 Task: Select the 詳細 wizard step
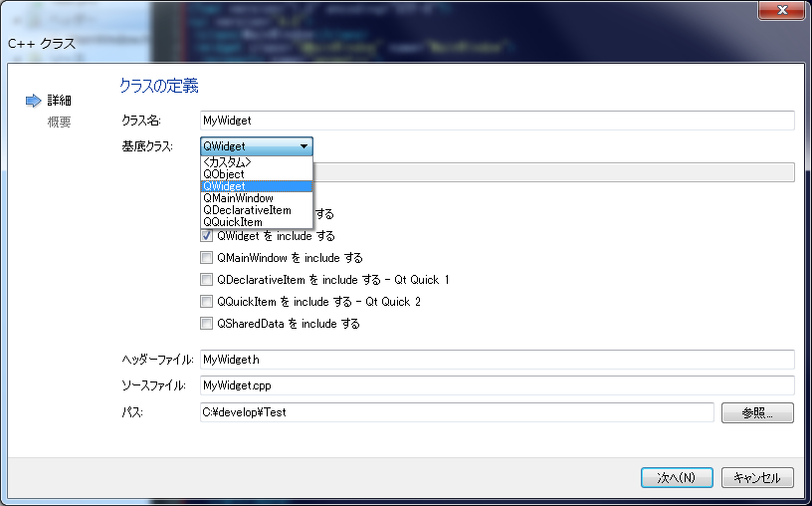coord(60,100)
